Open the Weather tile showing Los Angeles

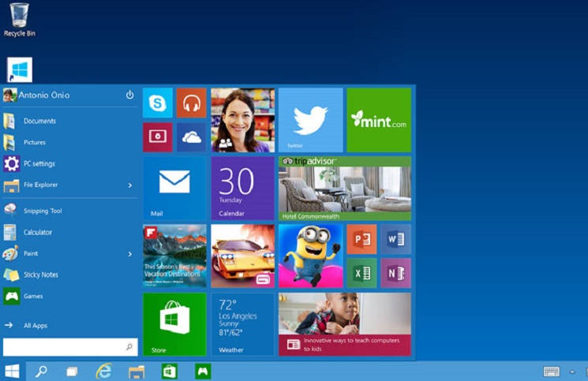click(x=242, y=324)
